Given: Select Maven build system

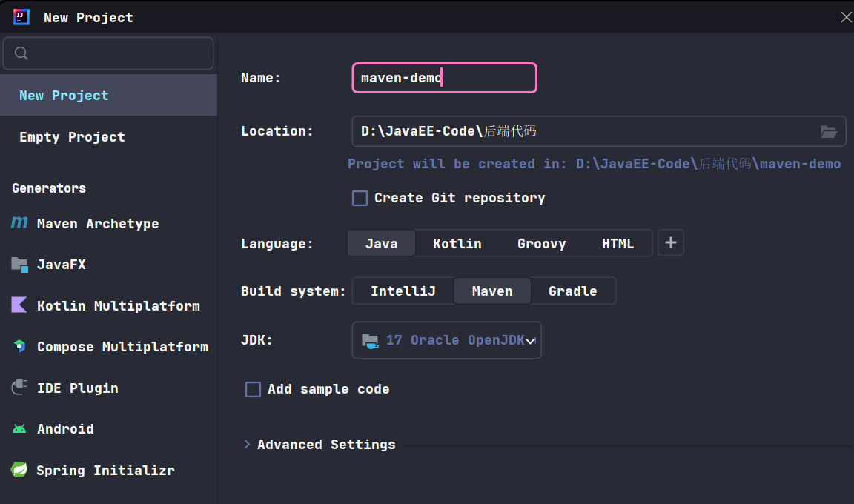Looking at the screenshot, I should click(x=492, y=291).
